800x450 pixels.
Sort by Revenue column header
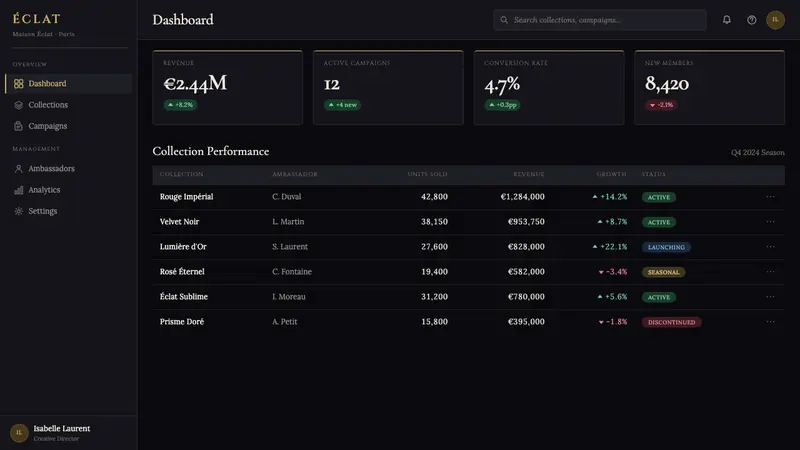point(529,174)
